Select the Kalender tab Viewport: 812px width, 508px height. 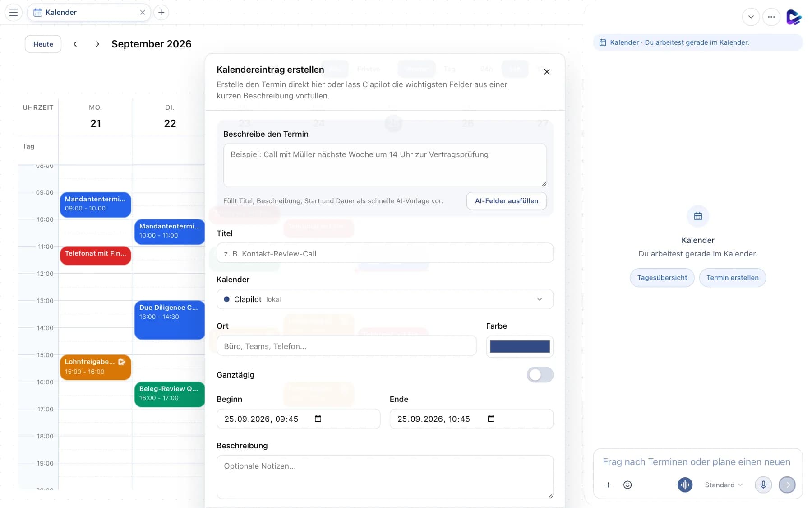click(x=89, y=12)
